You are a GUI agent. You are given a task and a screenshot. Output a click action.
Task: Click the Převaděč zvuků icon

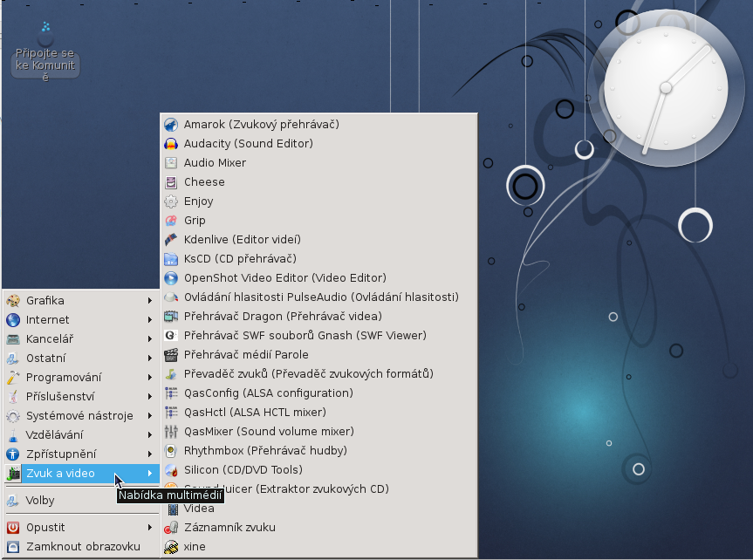click(x=171, y=374)
